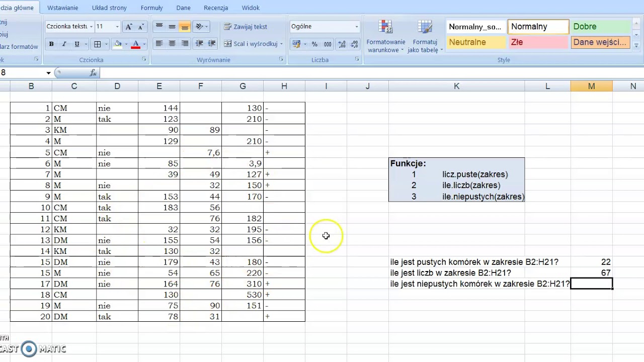
Task: Toggle Zawijaj tekst wrap text
Action: pyautogui.click(x=246, y=27)
